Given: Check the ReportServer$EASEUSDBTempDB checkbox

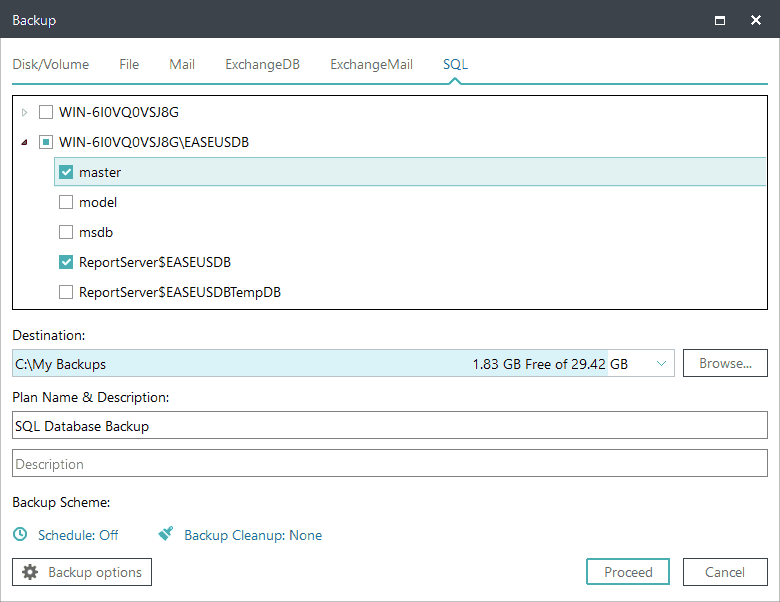Looking at the screenshot, I should coord(66,292).
